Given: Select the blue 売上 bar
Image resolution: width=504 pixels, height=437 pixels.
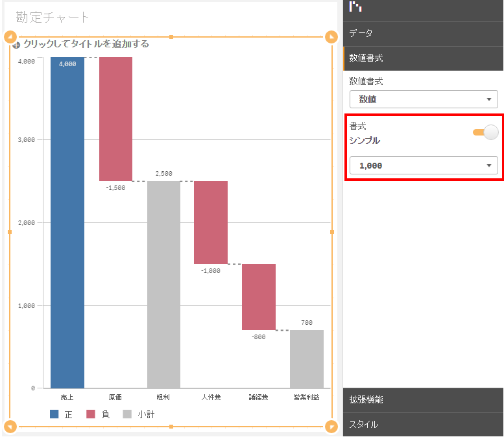Looking at the screenshot, I should click(67, 222).
